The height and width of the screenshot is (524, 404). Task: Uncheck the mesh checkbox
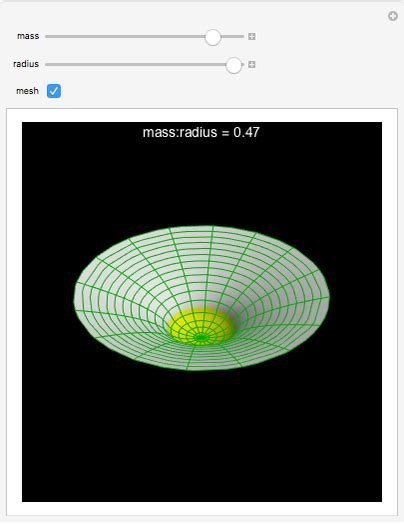[54, 91]
